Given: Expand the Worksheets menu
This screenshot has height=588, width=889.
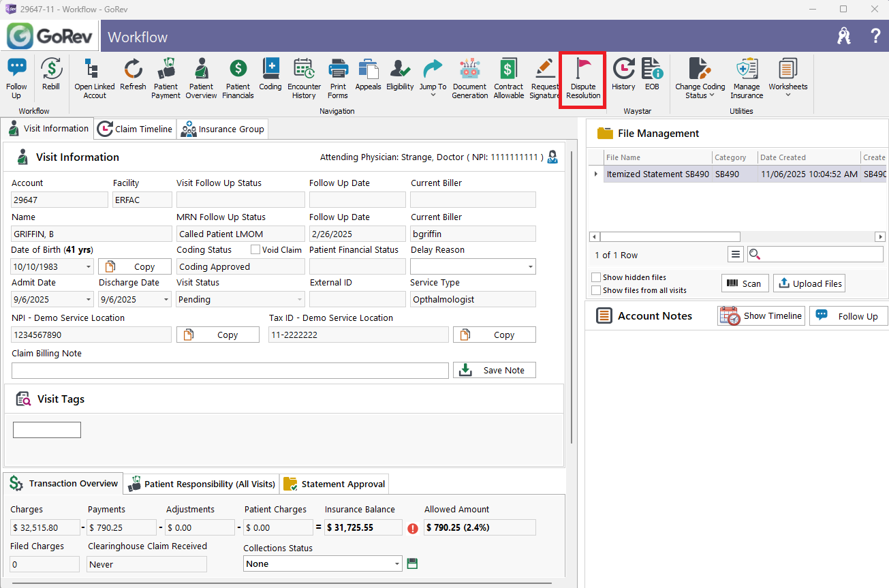Looking at the screenshot, I should tap(787, 79).
